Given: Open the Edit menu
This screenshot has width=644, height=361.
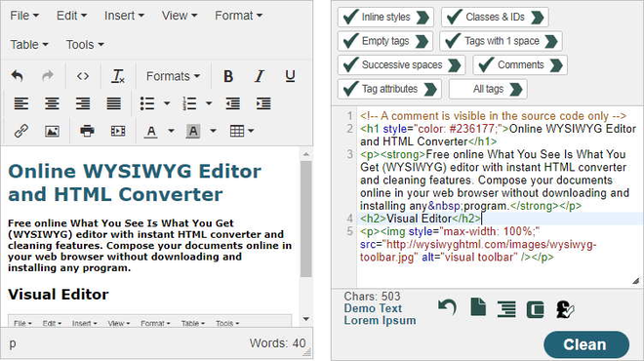Looking at the screenshot, I should pos(71,16).
